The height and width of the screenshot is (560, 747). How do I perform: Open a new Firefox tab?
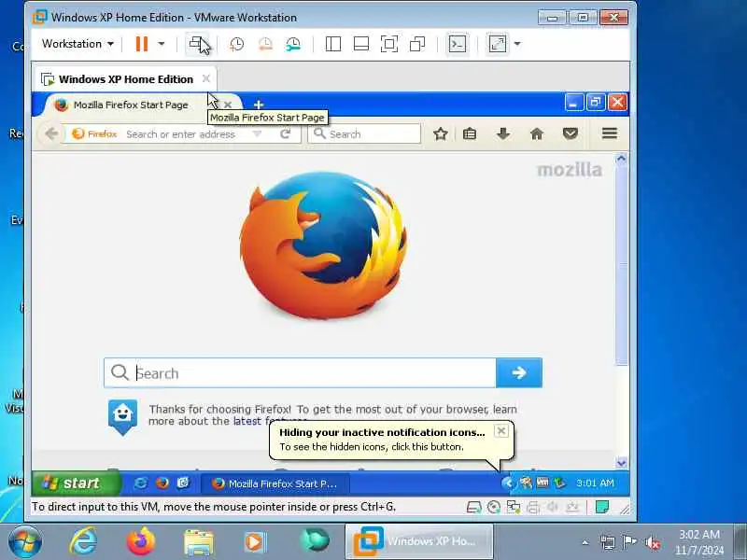click(x=259, y=105)
